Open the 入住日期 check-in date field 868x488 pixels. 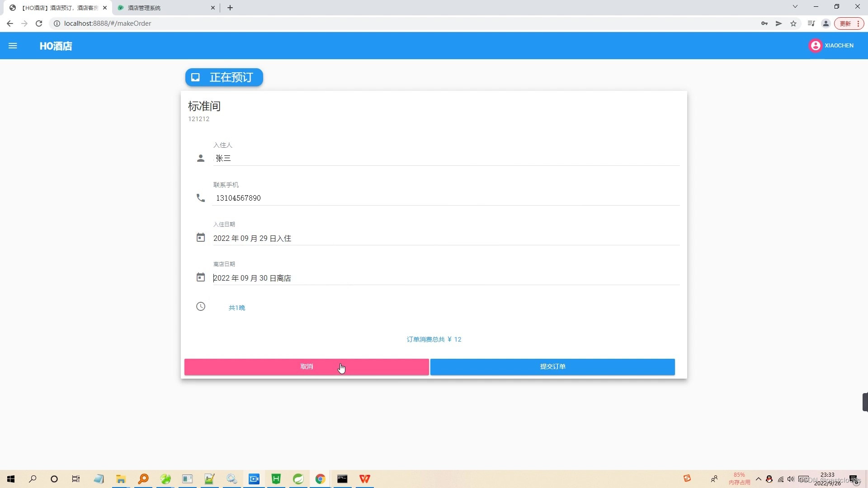tap(445, 238)
